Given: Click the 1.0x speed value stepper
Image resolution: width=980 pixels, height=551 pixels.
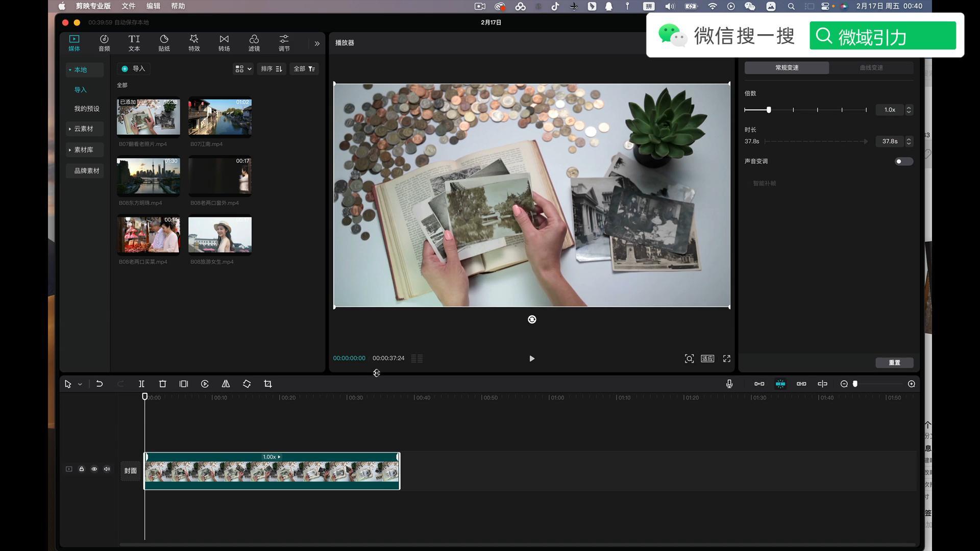Looking at the screenshot, I should click(909, 110).
